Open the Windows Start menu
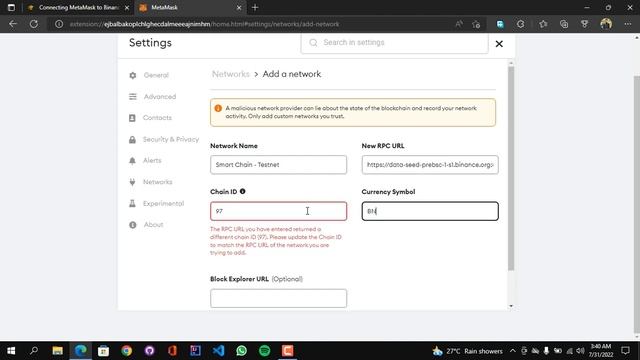640x360 pixels. coord(11,351)
